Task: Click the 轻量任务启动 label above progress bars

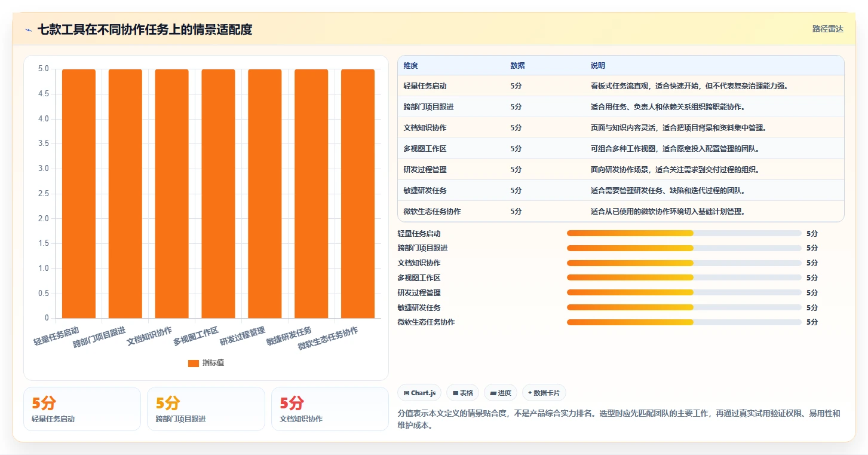Action: 419,234
